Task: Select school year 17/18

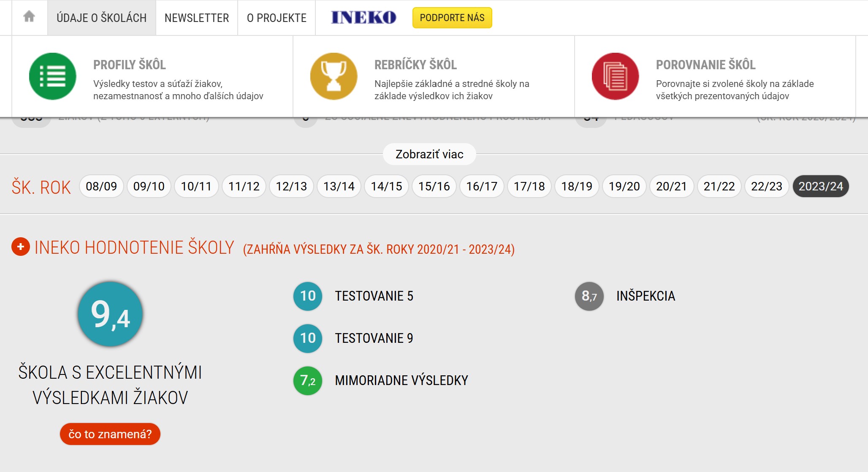Action: click(x=529, y=186)
